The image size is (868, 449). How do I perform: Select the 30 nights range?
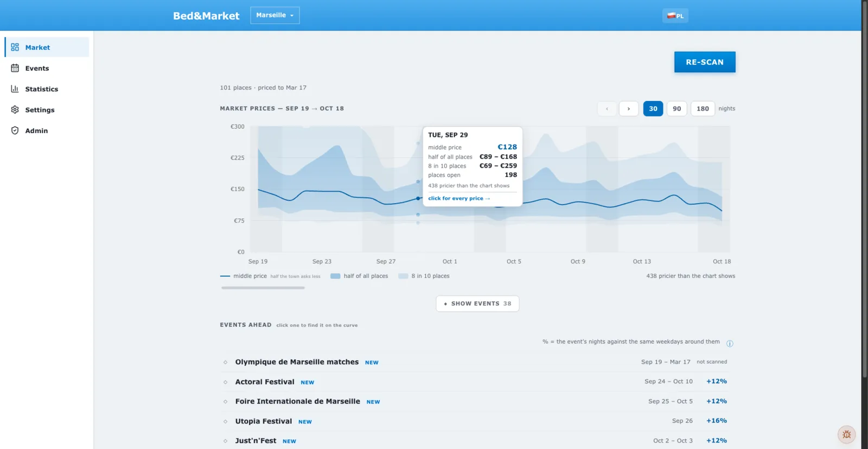653,109
